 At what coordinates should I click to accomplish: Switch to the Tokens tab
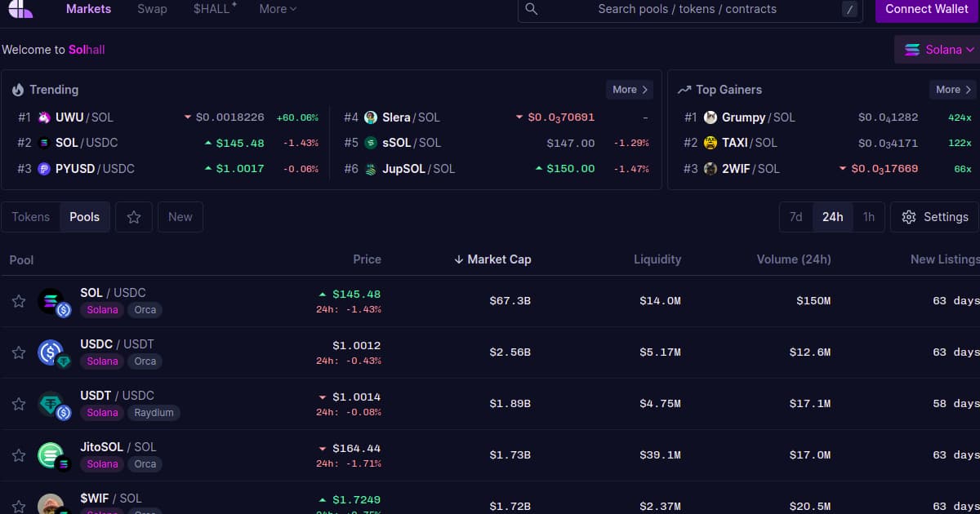(30, 217)
